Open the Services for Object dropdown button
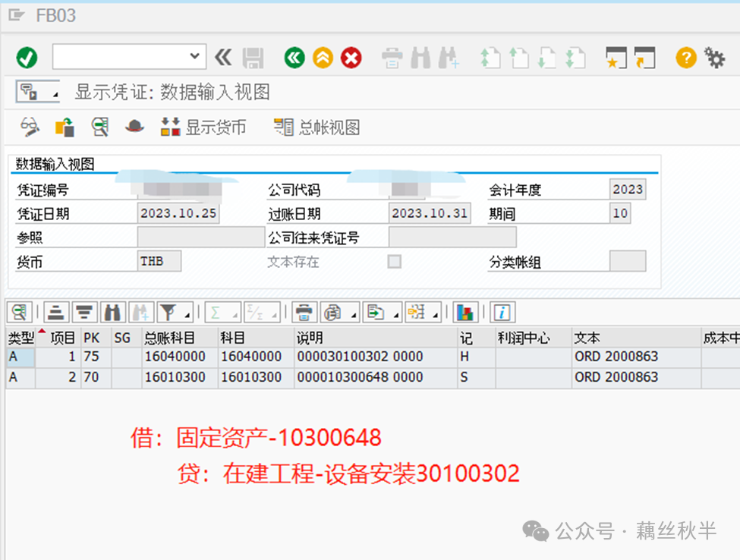The image size is (740, 560). 38,92
